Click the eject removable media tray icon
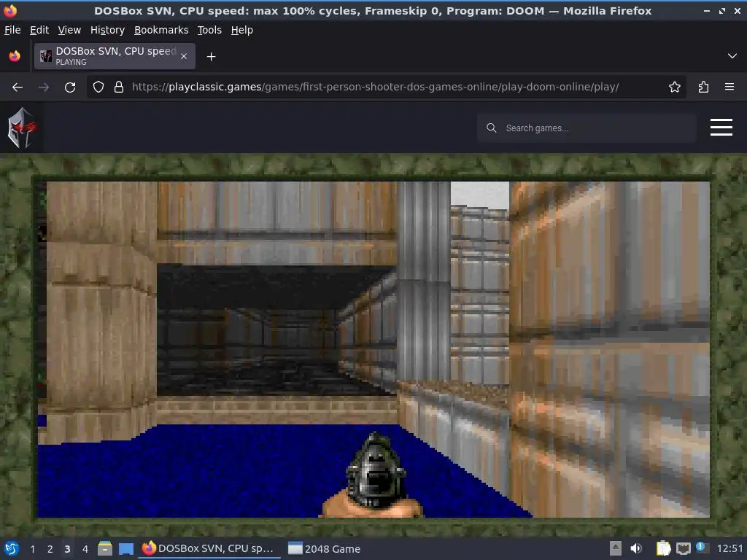 pyautogui.click(x=615, y=548)
